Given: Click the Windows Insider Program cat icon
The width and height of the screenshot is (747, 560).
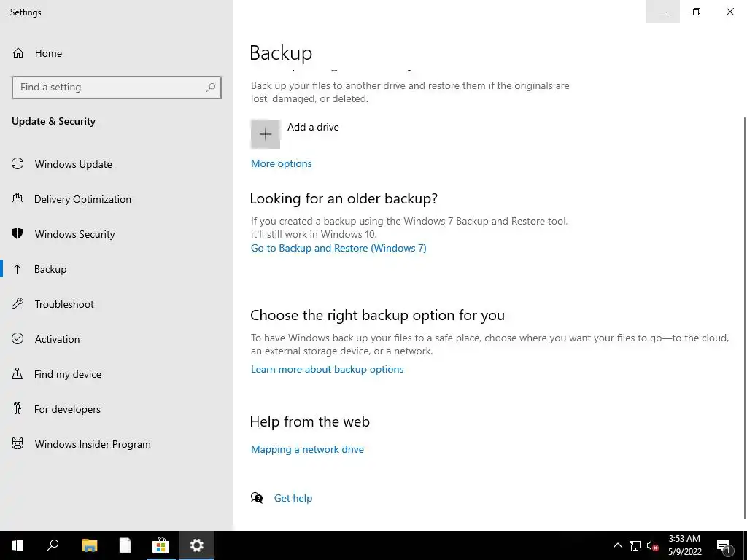Looking at the screenshot, I should (x=18, y=444).
